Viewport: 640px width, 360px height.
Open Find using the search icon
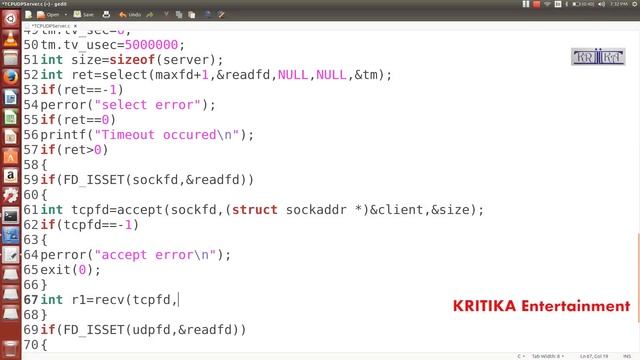click(x=208, y=15)
